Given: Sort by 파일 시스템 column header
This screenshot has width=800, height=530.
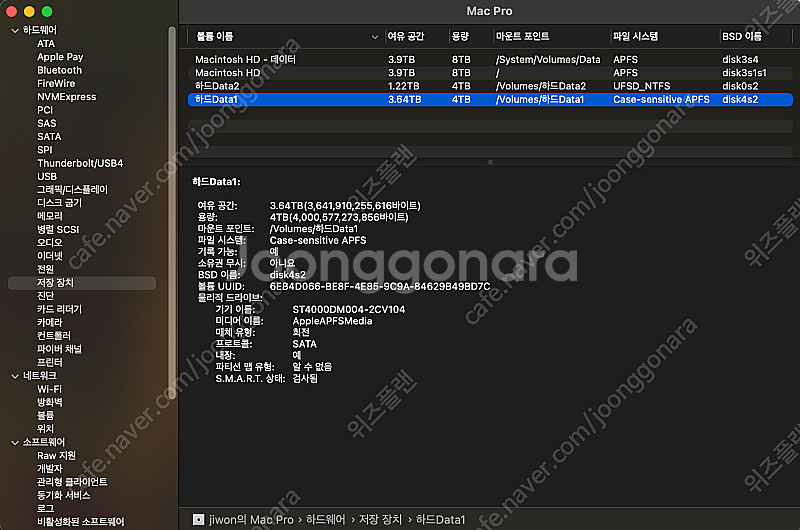Looking at the screenshot, I should pyautogui.click(x=635, y=37).
